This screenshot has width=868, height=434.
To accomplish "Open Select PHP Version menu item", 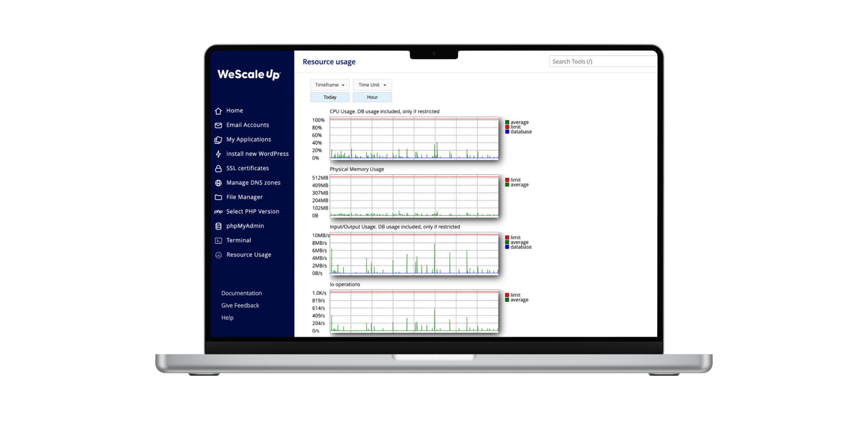I will (252, 211).
